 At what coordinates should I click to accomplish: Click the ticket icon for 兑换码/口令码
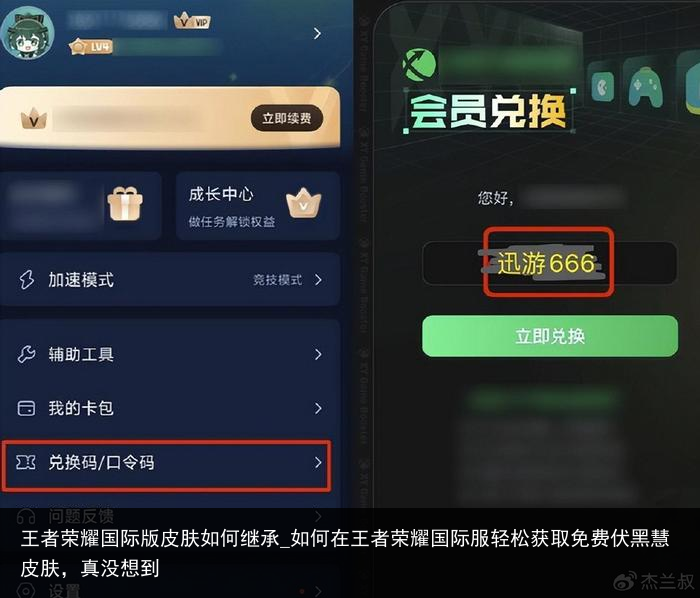click(x=25, y=462)
